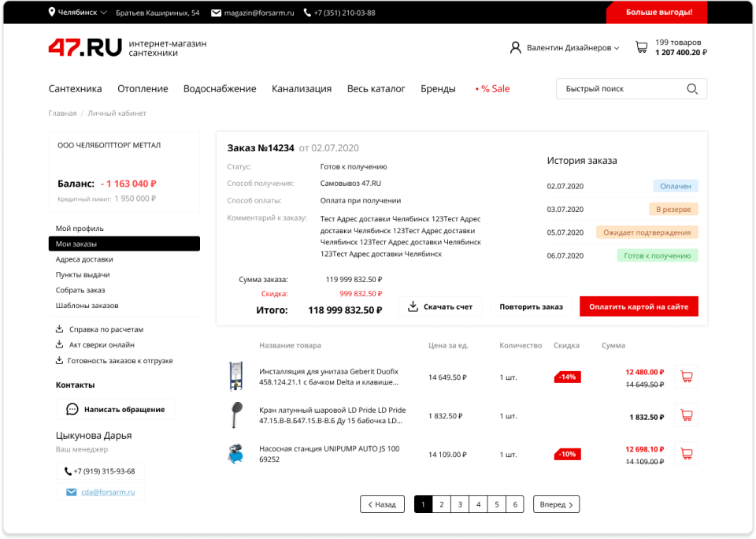This screenshot has width=756, height=539.
Task: Click Повторить заказ button
Action: [x=531, y=307]
